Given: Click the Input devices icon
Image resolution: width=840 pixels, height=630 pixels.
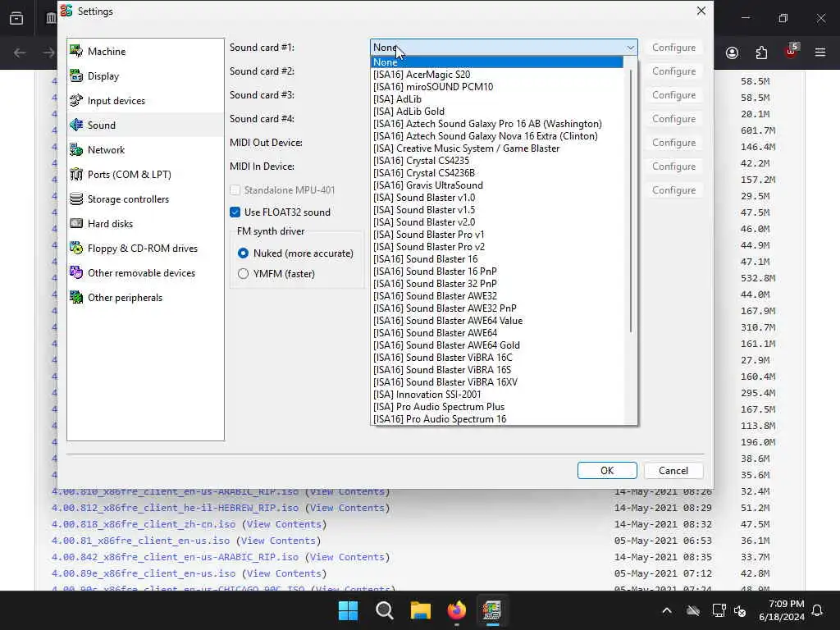Looking at the screenshot, I should click(x=76, y=100).
